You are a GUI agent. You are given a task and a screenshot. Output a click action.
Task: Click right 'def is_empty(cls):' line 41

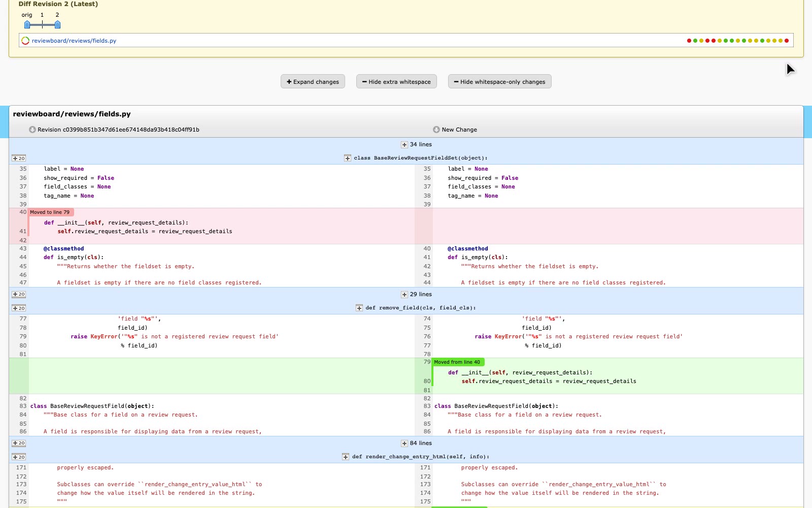click(478, 257)
